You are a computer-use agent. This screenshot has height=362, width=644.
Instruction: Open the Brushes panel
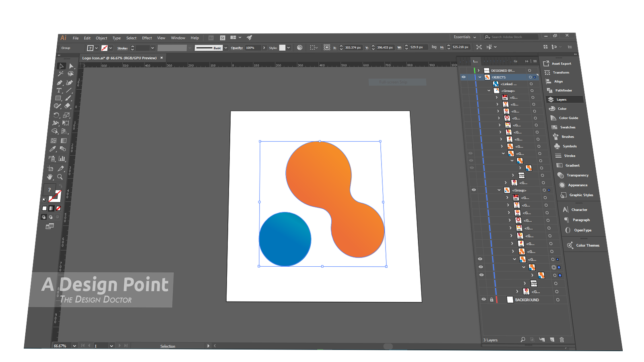563,137
